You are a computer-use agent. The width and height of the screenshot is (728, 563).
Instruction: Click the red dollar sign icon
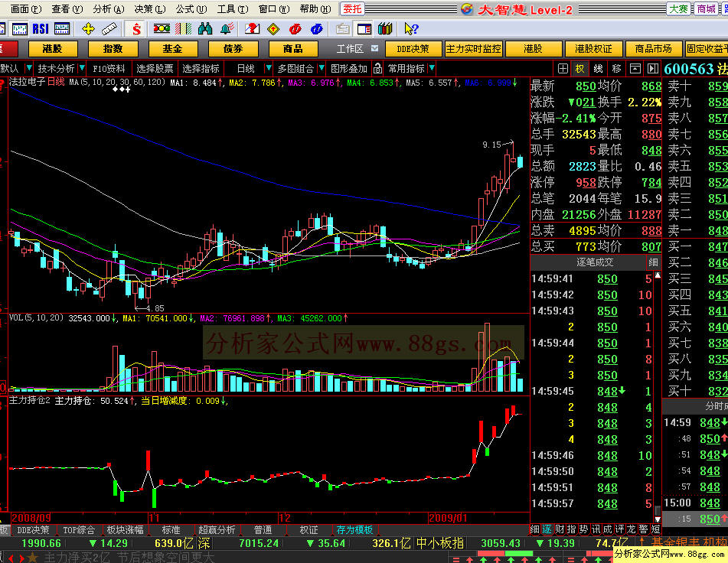pos(136,29)
